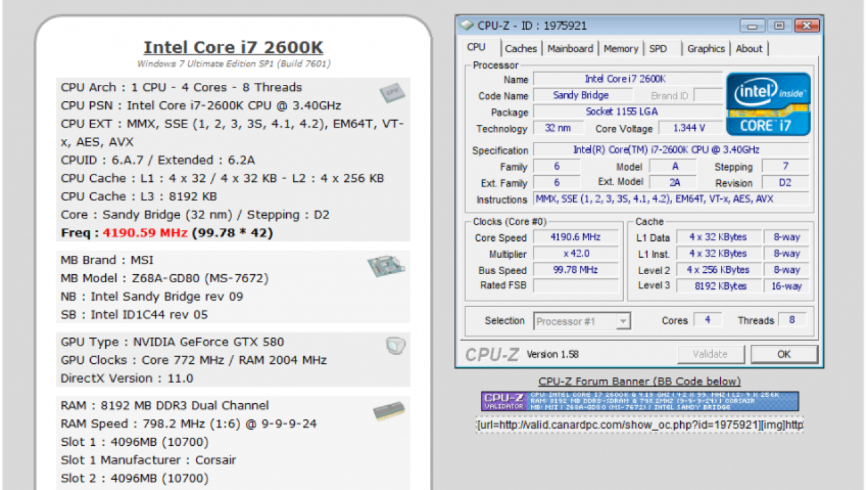868x490 pixels.
Task: Click the RAM Speed 798.2 MHz line
Action: [x=189, y=423]
